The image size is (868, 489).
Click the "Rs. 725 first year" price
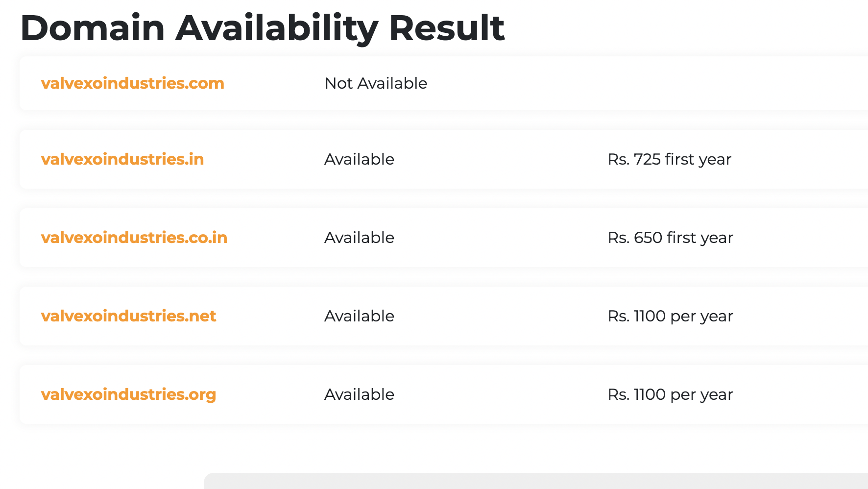pos(669,159)
